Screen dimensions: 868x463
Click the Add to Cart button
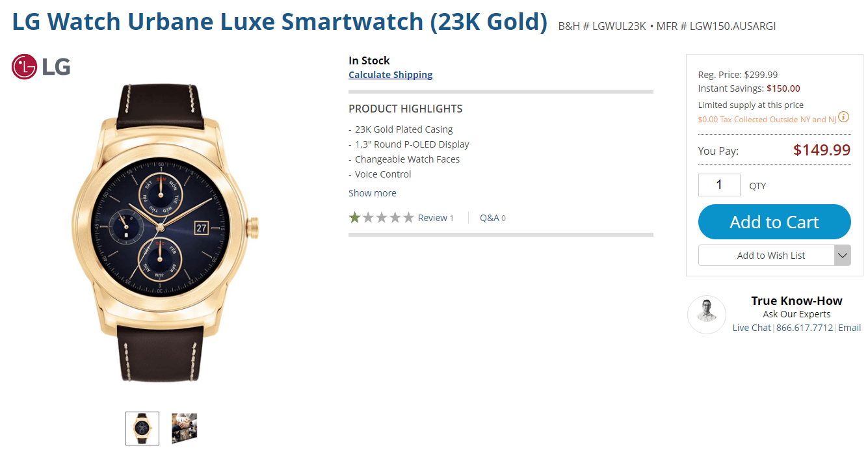click(x=774, y=222)
